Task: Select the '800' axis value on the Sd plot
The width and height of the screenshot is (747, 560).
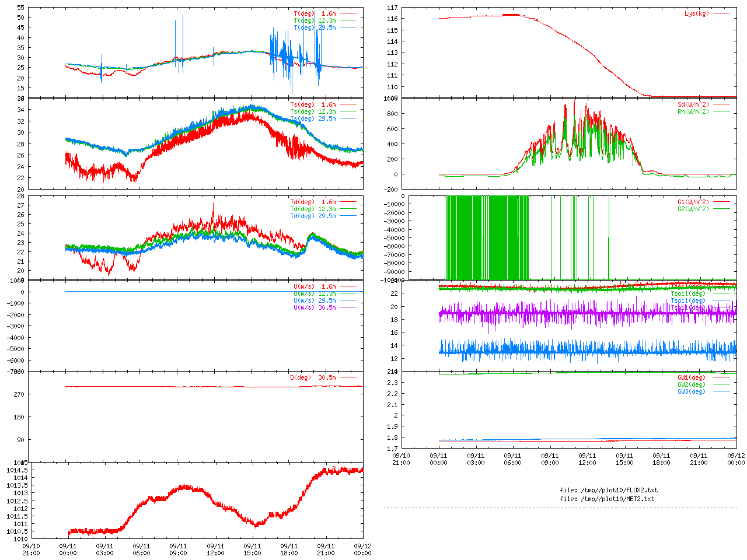Action: point(392,114)
